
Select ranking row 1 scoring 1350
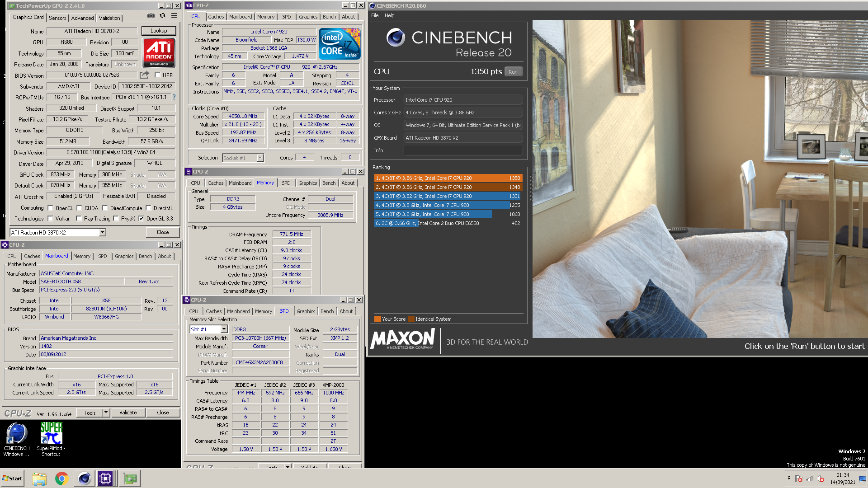click(448, 178)
